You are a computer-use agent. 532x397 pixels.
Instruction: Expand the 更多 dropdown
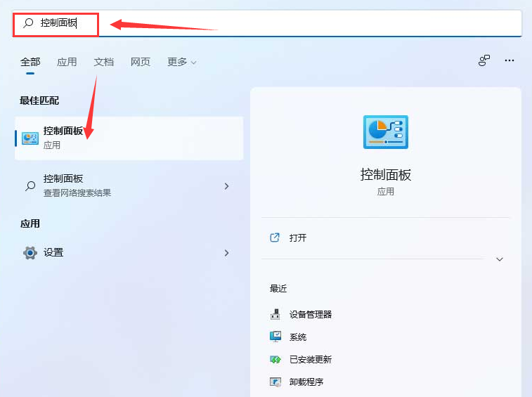tap(182, 62)
